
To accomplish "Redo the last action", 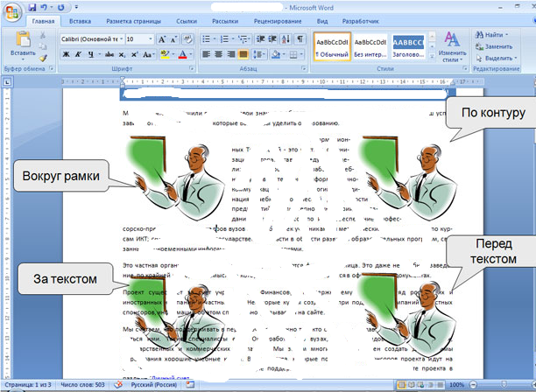I will tap(60, 7).
